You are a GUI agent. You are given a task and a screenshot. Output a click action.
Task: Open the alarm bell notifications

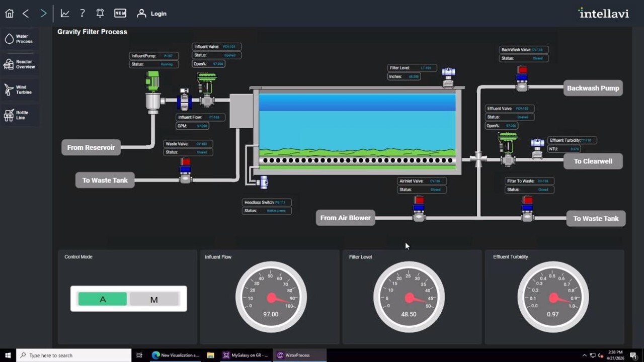coord(100,14)
